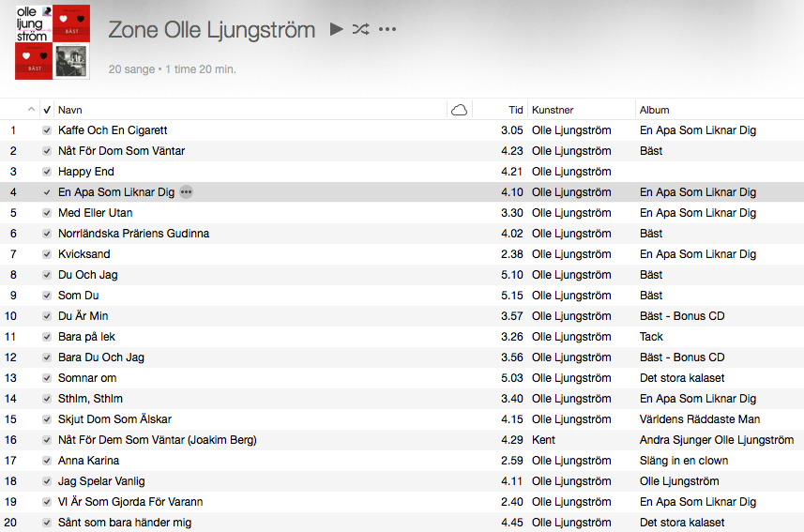Screen dimensions: 804x532
Task: Sort songs by the Tid column
Action: [x=515, y=110]
